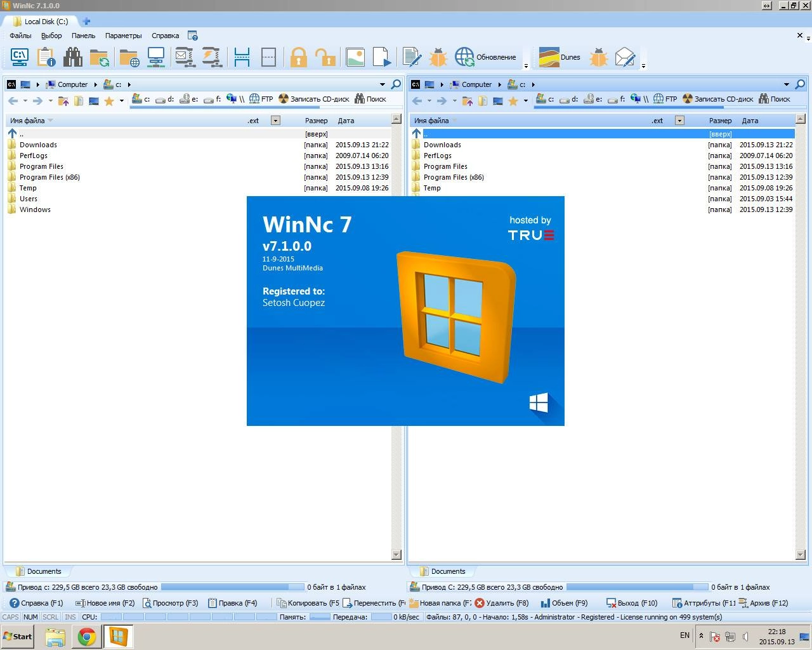Click the bug icon right of Dunes
812x650 pixels.
[x=598, y=57]
